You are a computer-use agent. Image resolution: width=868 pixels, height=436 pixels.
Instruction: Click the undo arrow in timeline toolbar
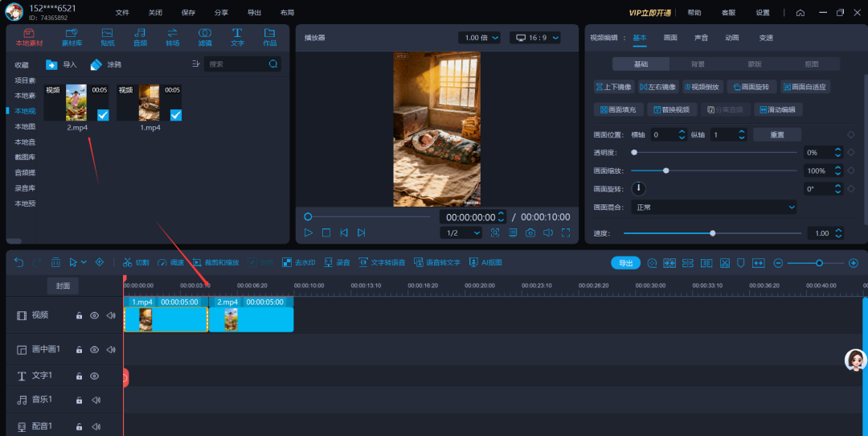click(18, 262)
